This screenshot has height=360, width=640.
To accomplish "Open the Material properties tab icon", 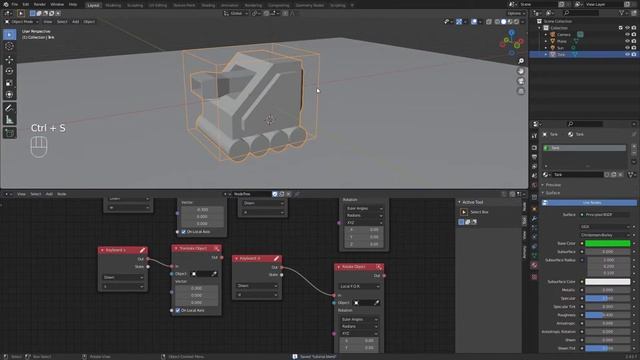I will tap(534, 265).
